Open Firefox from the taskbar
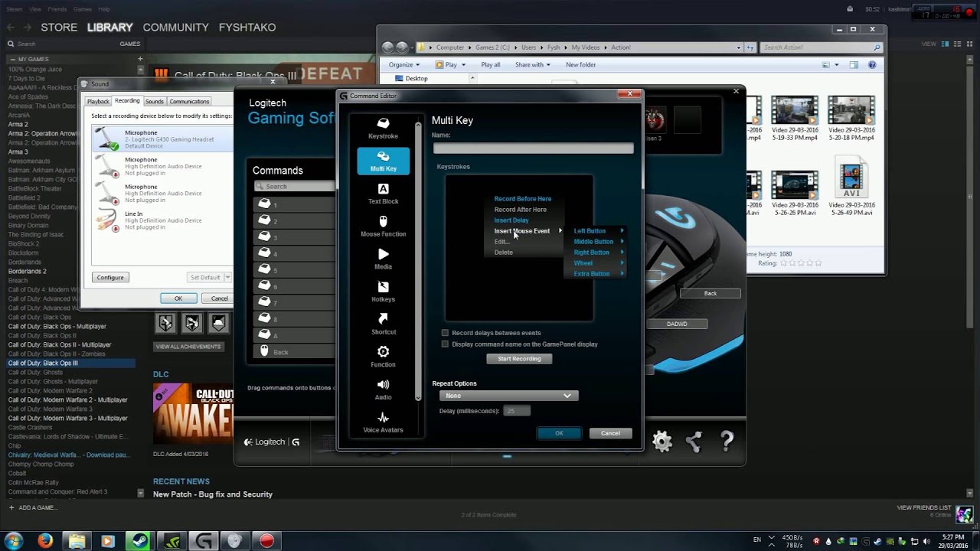This screenshot has width=980, height=551. [45, 540]
